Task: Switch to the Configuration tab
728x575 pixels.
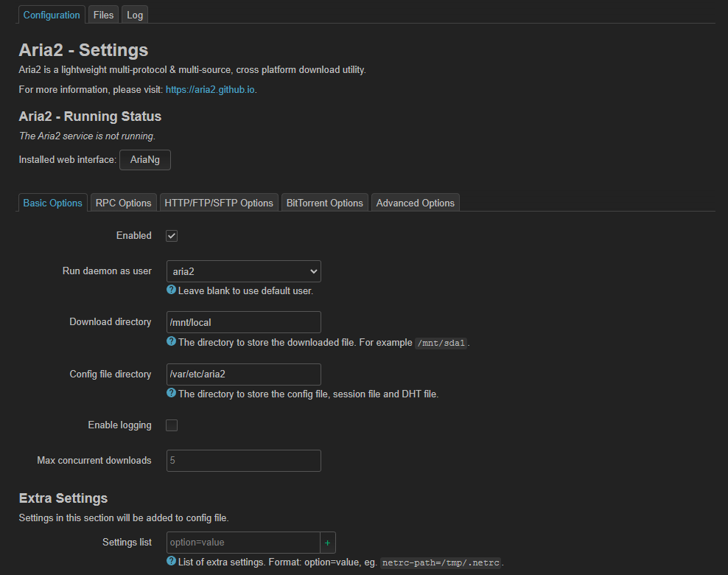Action: coord(52,15)
